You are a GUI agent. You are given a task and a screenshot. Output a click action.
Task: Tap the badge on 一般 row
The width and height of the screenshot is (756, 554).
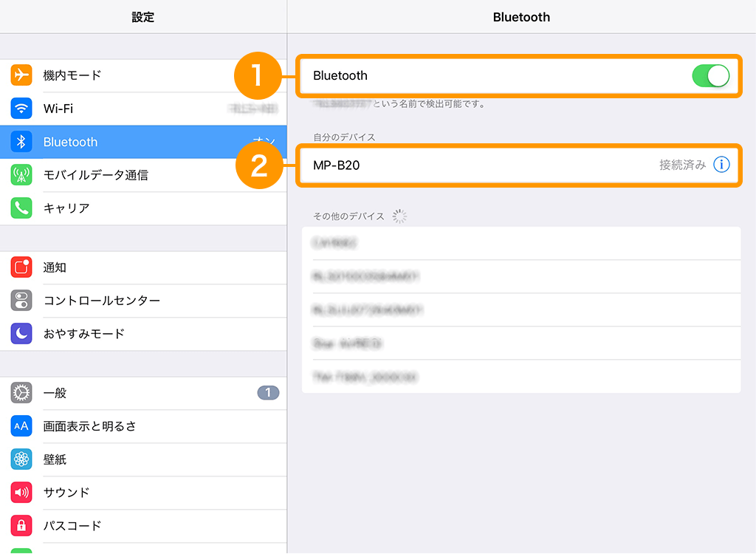(x=268, y=393)
